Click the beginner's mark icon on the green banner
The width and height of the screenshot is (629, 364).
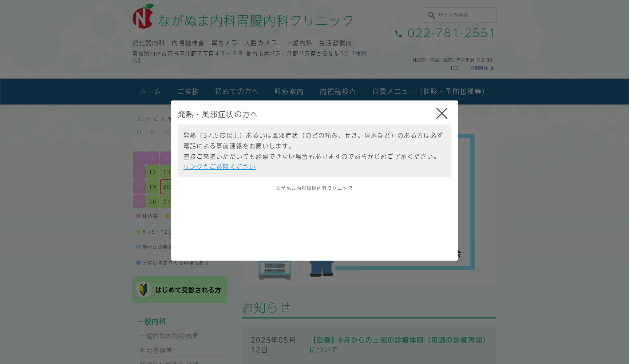pos(143,289)
